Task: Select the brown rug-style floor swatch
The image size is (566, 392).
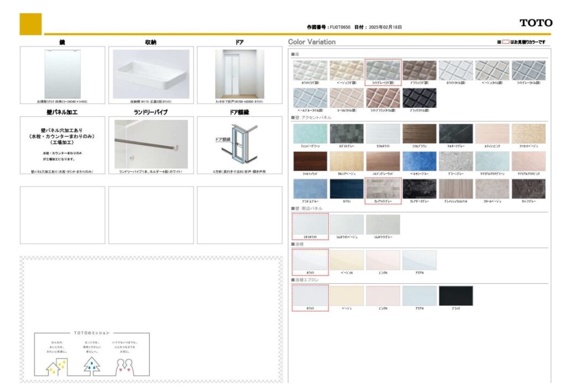Action: (x=419, y=70)
